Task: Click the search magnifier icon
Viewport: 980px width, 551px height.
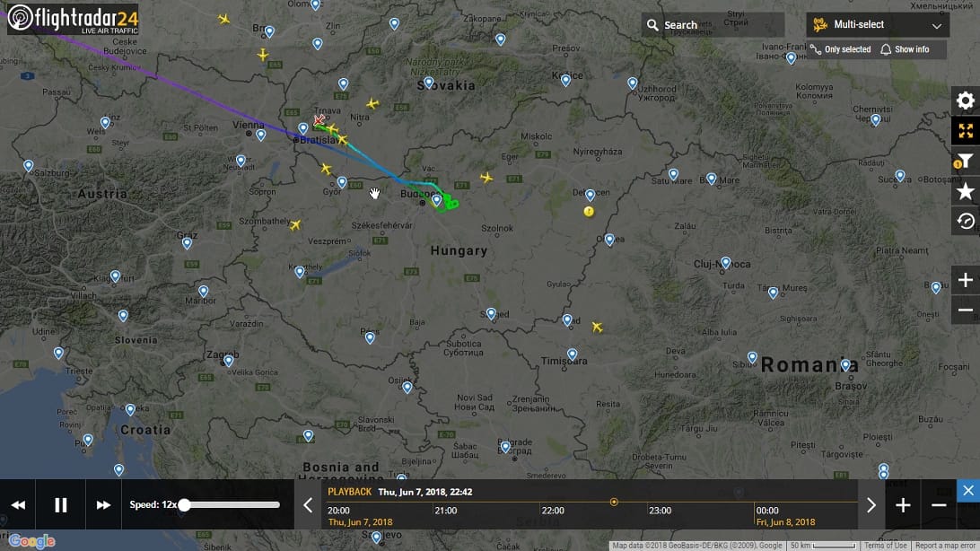Action: tap(652, 25)
